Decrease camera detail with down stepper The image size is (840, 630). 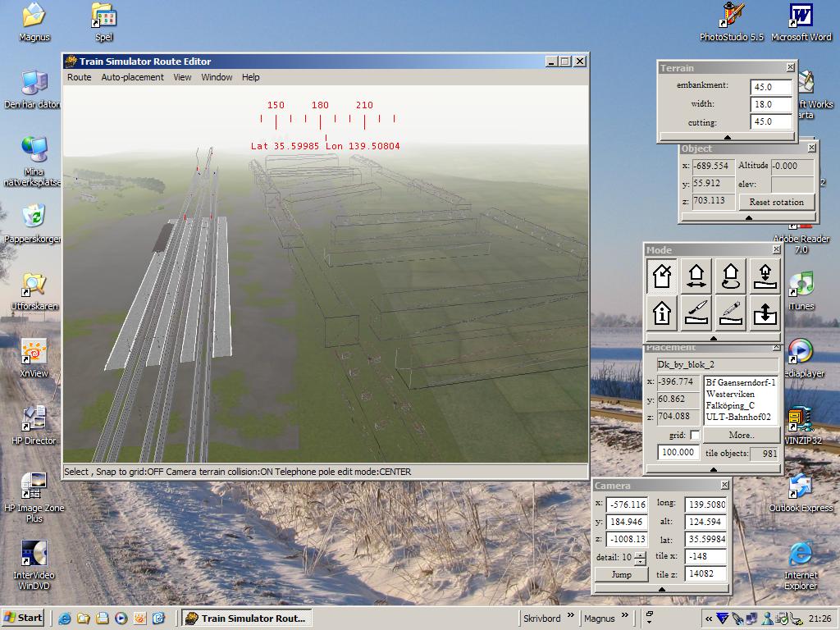tap(640, 562)
